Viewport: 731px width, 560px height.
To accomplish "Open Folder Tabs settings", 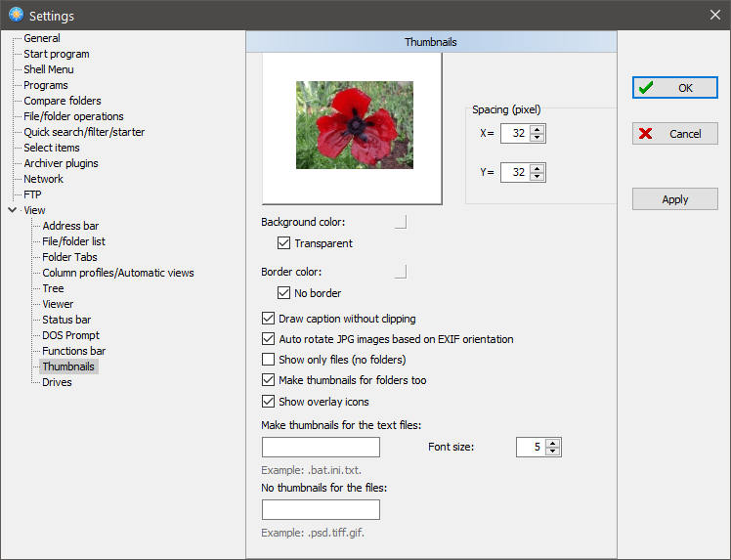I will coord(70,257).
